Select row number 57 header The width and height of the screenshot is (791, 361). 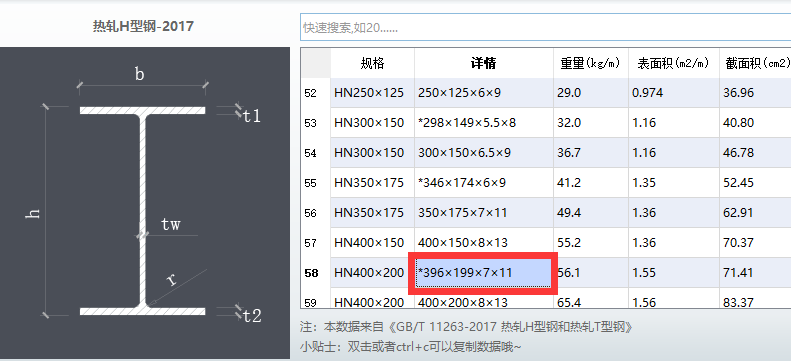point(316,243)
